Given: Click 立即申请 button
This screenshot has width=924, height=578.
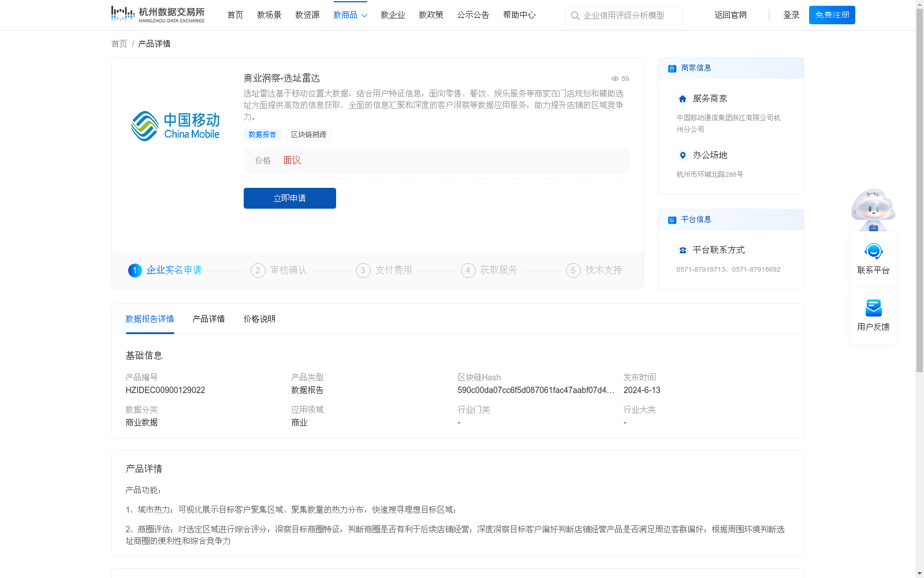Looking at the screenshot, I should pos(290,198).
